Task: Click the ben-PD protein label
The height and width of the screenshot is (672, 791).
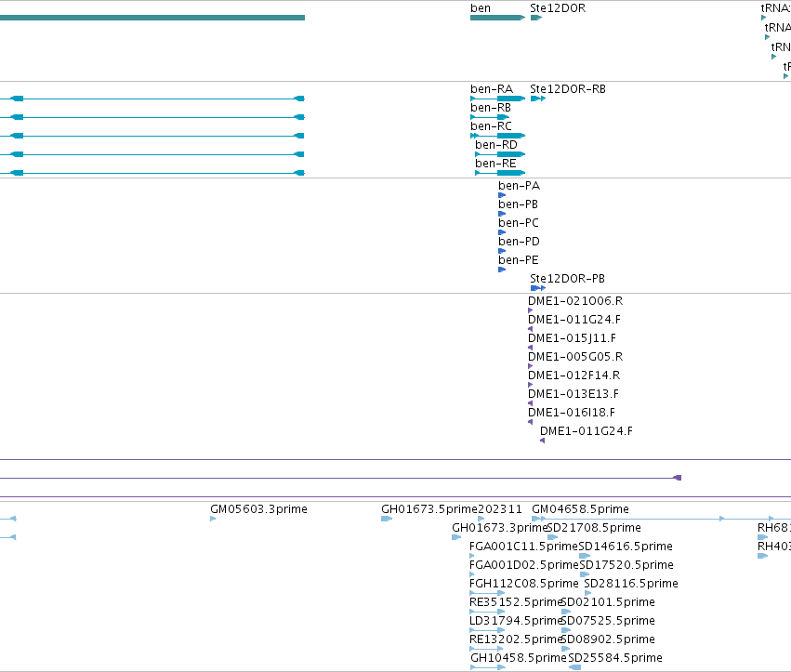Action: pyautogui.click(x=519, y=242)
